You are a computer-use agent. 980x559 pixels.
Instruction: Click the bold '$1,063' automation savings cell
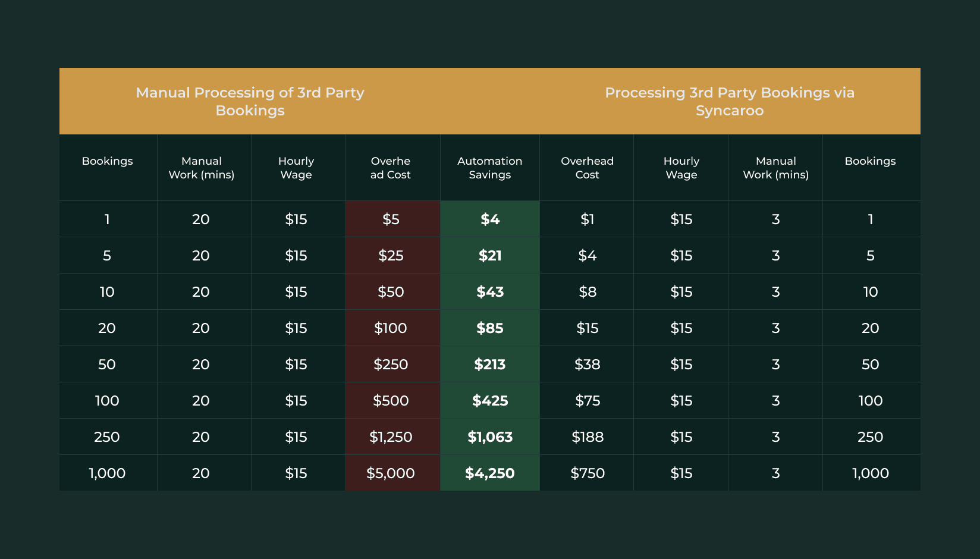click(490, 437)
